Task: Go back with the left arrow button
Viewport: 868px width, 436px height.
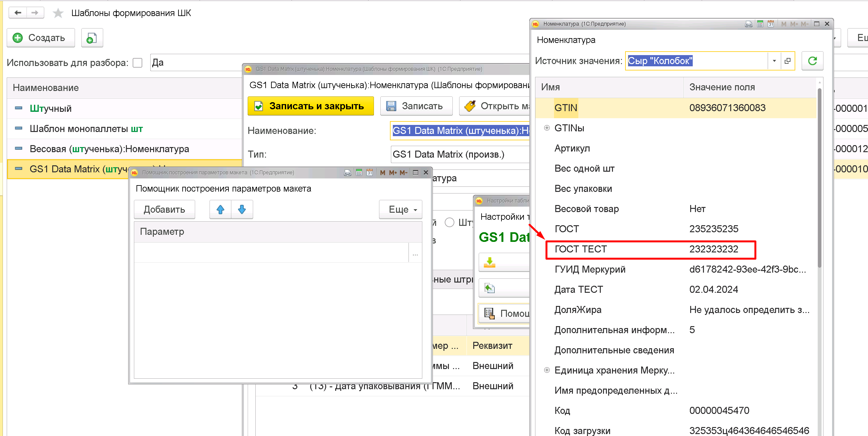Action: click(x=18, y=13)
